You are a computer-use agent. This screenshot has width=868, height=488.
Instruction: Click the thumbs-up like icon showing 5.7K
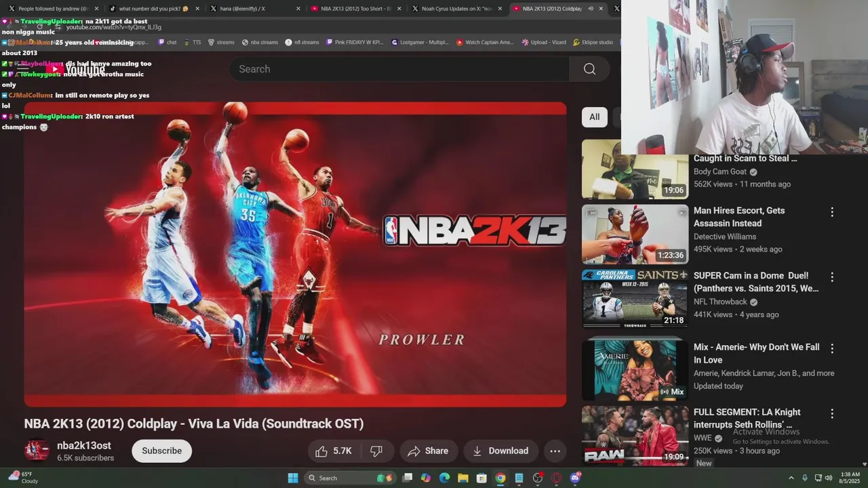tap(321, 451)
